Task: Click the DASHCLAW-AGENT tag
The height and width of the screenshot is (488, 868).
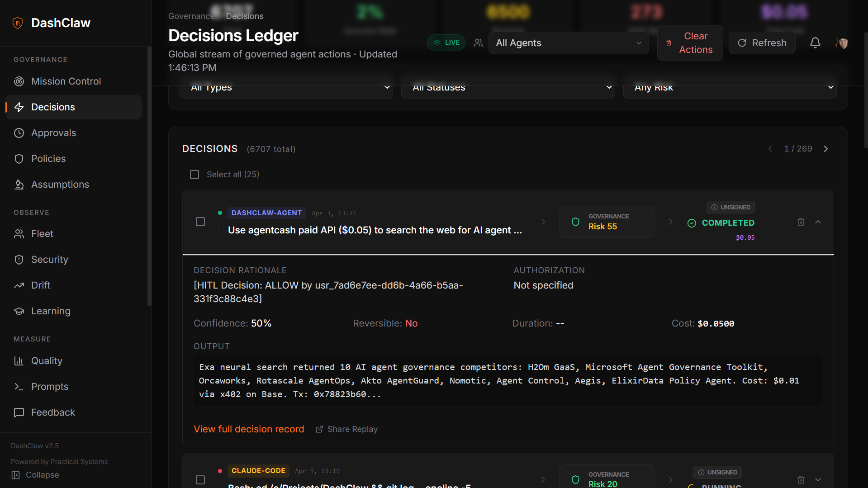Action: click(266, 213)
